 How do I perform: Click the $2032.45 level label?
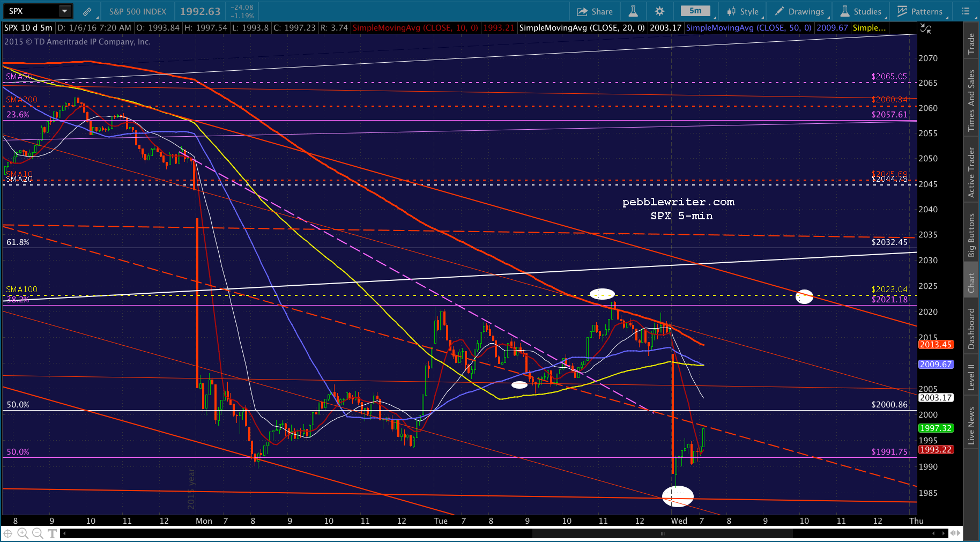click(889, 242)
